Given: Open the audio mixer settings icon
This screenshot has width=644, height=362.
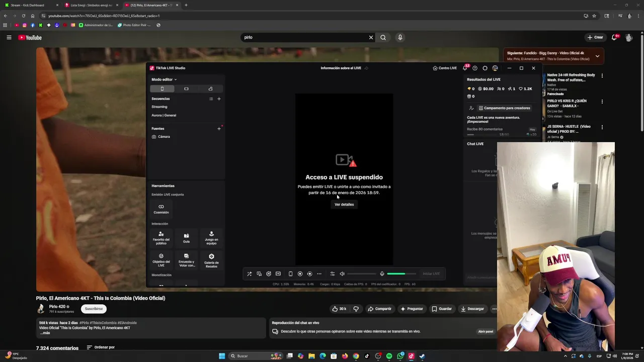Looking at the screenshot, I should click(332, 274).
